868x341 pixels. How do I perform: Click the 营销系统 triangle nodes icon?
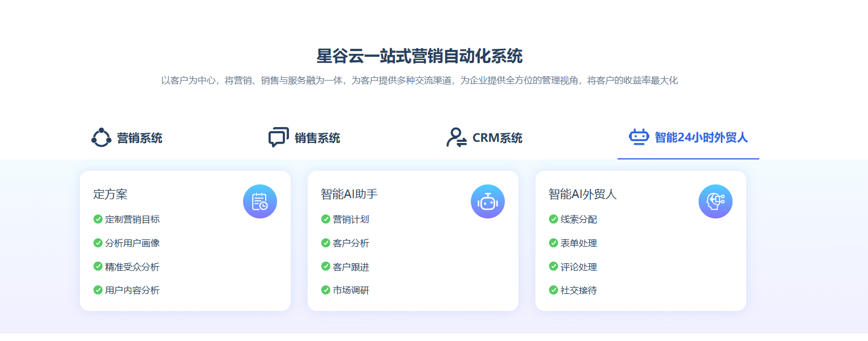click(101, 138)
